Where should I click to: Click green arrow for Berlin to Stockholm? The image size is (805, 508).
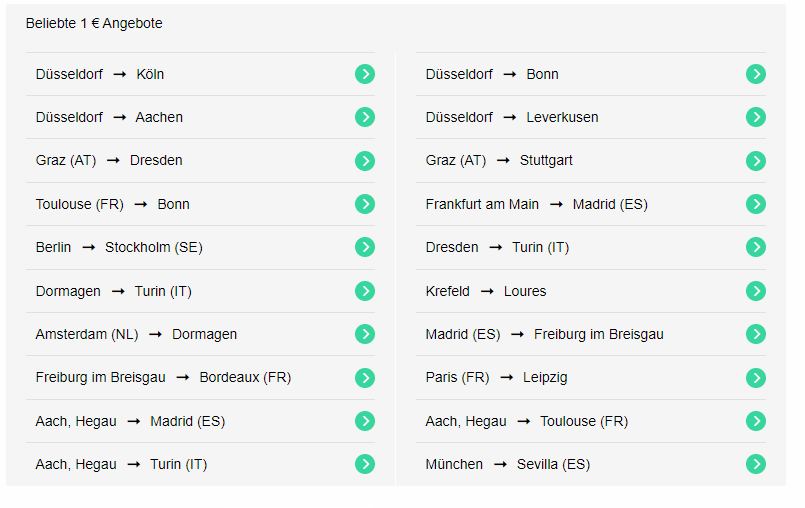(x=365, y=247)
